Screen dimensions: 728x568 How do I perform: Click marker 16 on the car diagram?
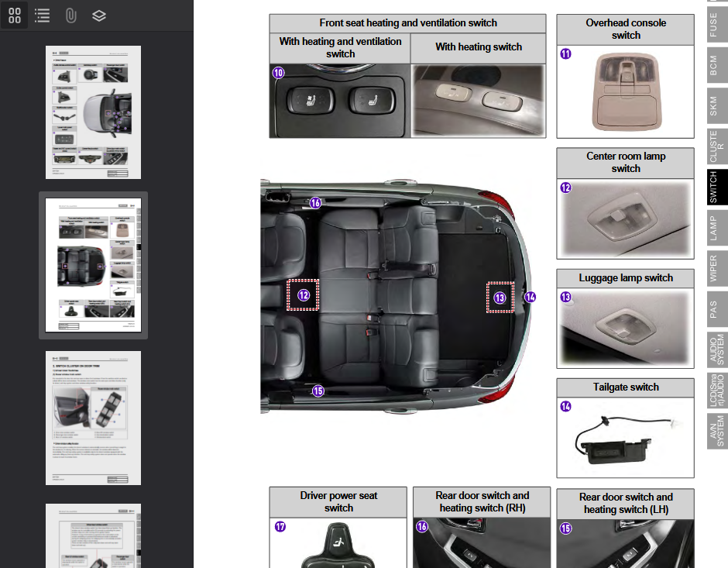tap(315, 202)
